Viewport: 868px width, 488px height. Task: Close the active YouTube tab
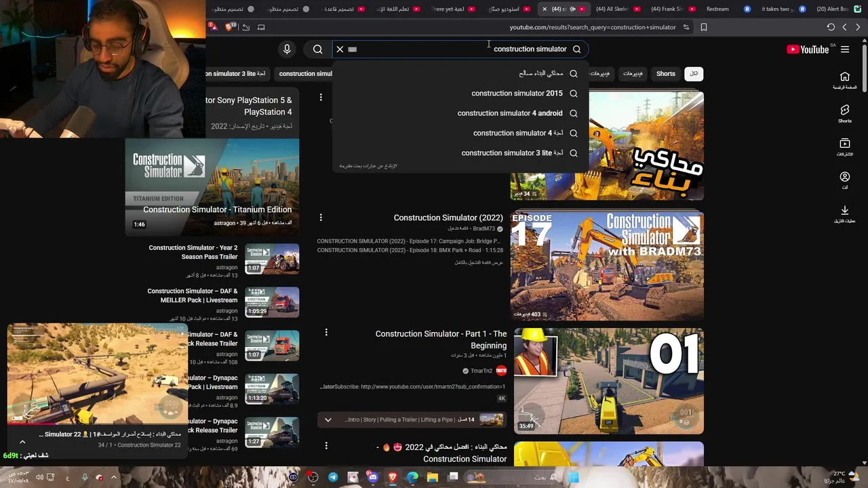pyautogui.click(x=545, y=9)
